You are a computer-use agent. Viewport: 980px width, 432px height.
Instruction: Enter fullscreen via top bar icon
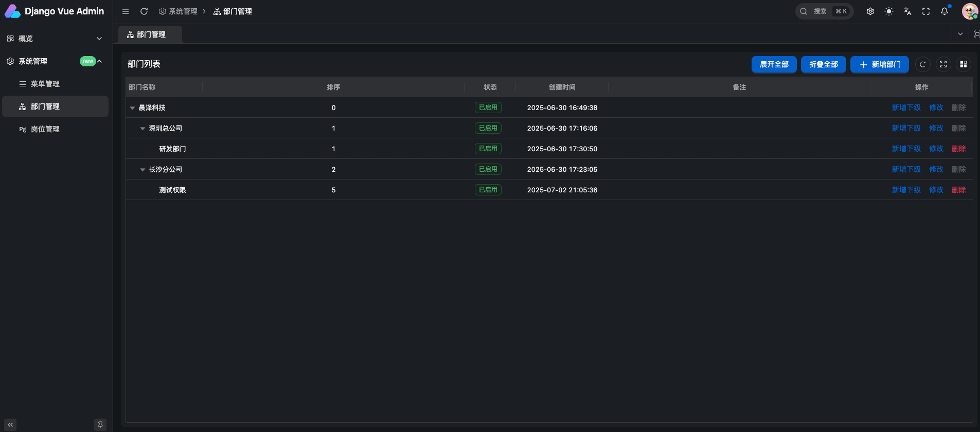[x=926, y=11]
